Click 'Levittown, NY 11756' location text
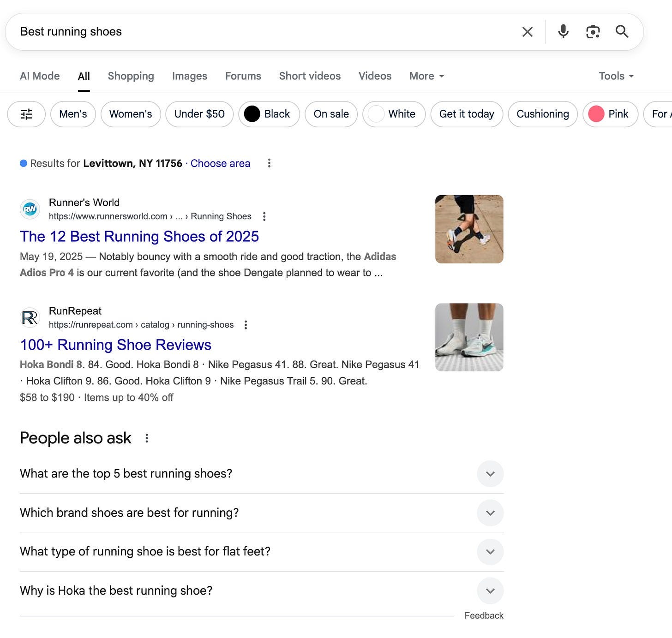The width and height of the screenshot is (672, 638). (132, 163)
